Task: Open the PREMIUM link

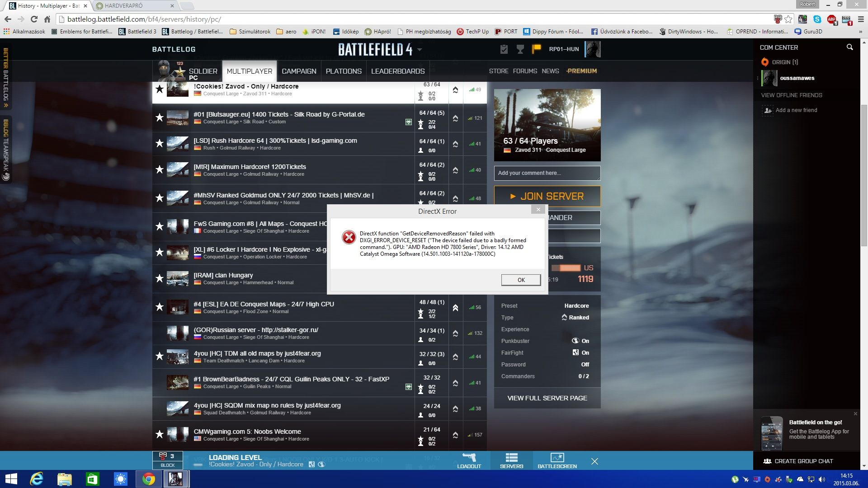Action: [x=581, y=71]
